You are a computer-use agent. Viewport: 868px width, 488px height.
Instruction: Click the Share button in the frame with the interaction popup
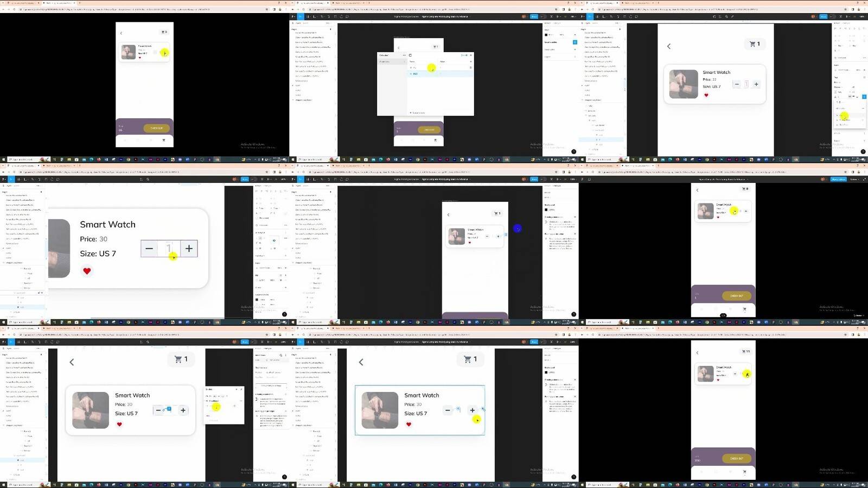(x=245, y=342)
